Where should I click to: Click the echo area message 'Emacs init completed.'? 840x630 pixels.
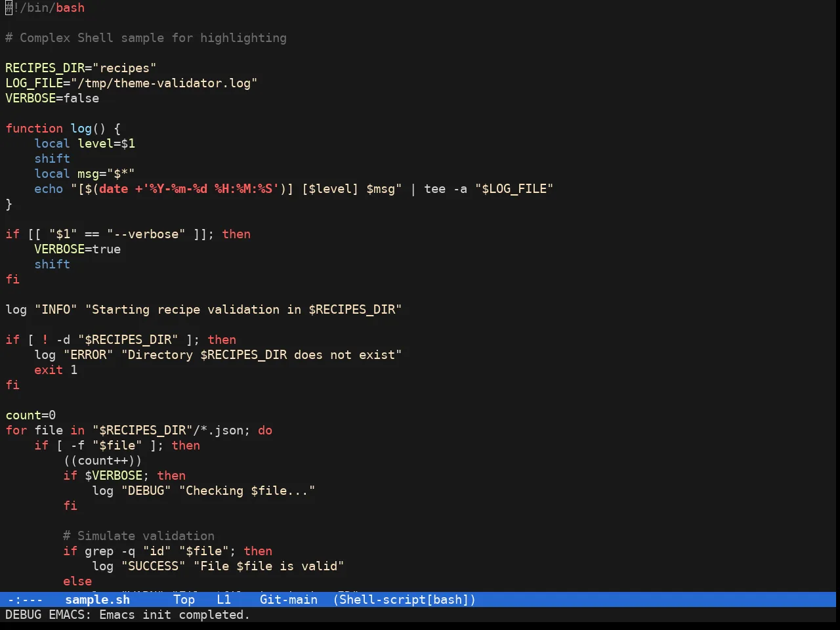[175, 615]
